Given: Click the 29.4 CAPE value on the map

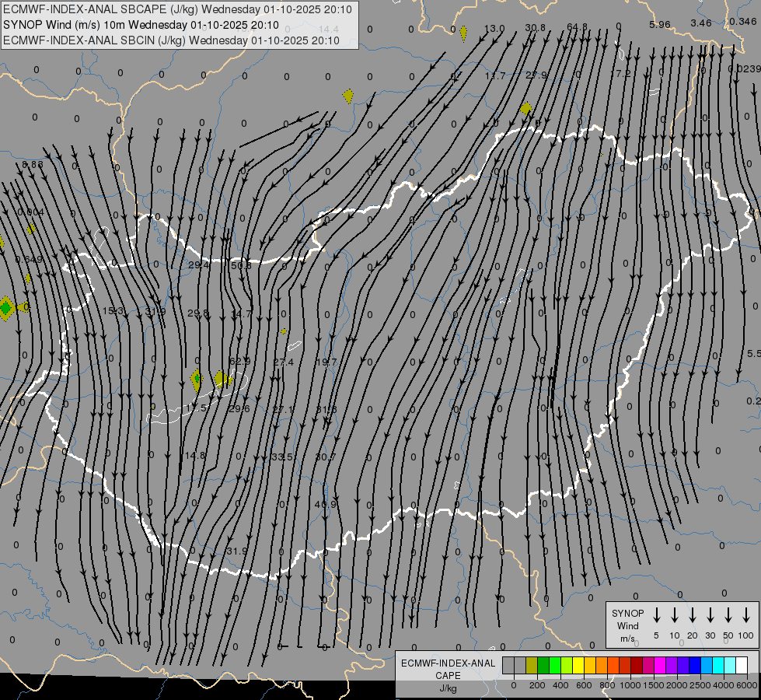Looking at the screenshot, I should click(198, 265).
